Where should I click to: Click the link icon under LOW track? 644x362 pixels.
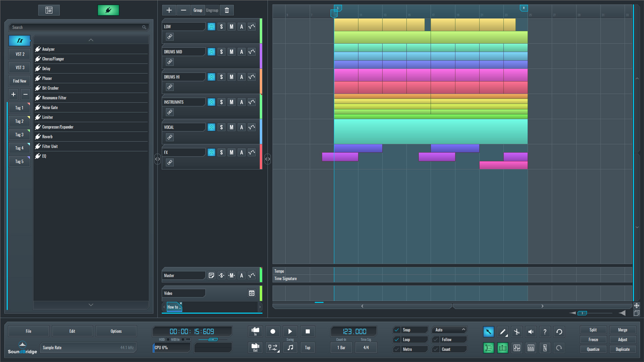tap(170, 37)
